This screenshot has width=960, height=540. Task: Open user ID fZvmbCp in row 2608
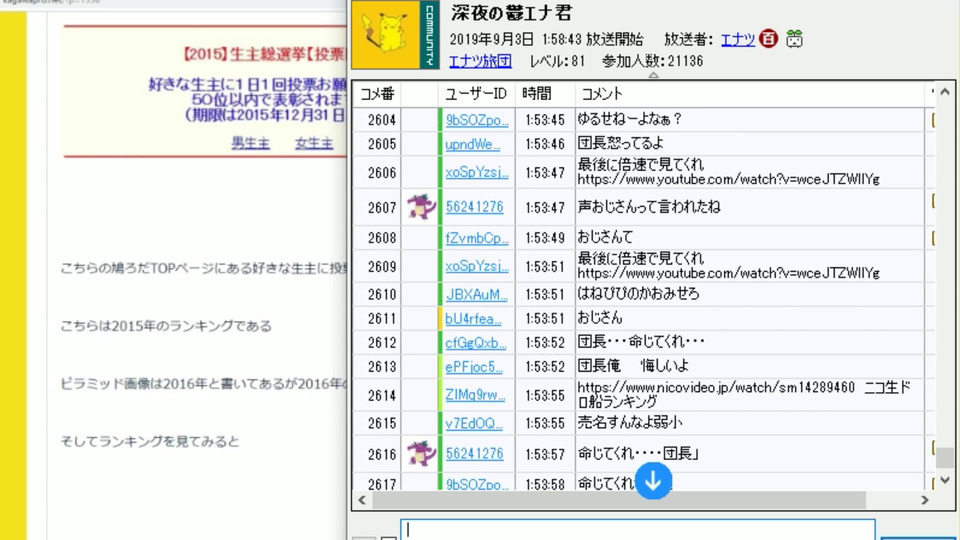click(x=477, y=238)
